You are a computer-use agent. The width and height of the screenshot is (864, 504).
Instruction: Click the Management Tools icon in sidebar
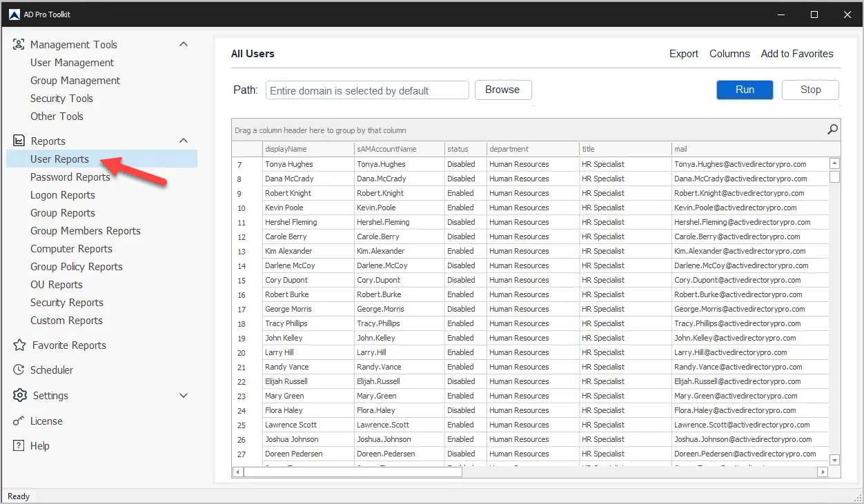click(x=19, y=44)
